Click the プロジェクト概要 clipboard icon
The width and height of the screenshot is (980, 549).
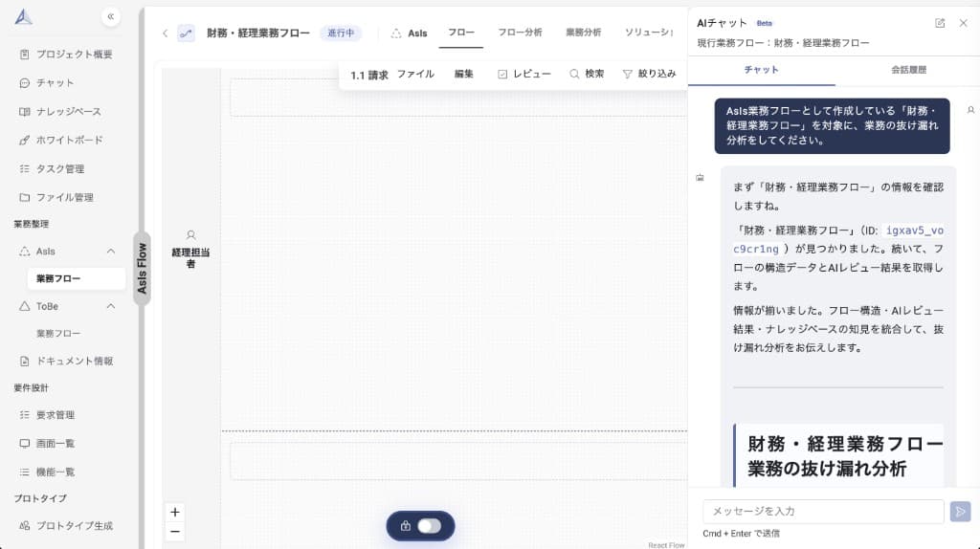tap(24, 55)
